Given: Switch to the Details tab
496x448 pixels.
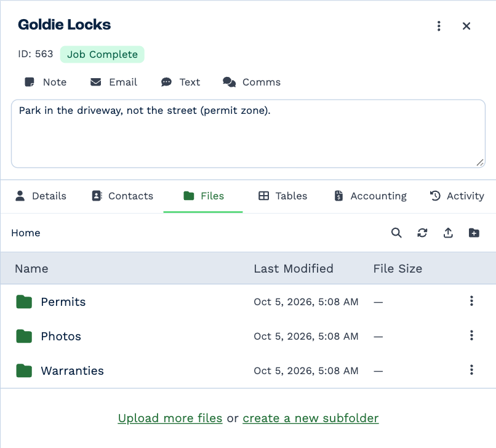Looking at the screenshot, I should [x=41, y=196].
